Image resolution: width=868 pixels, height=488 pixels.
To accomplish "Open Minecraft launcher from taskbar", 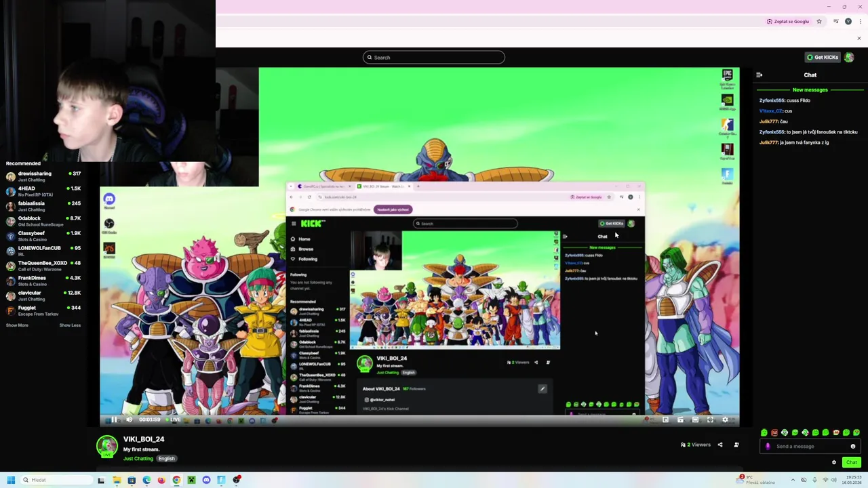I will click(191, 480).
